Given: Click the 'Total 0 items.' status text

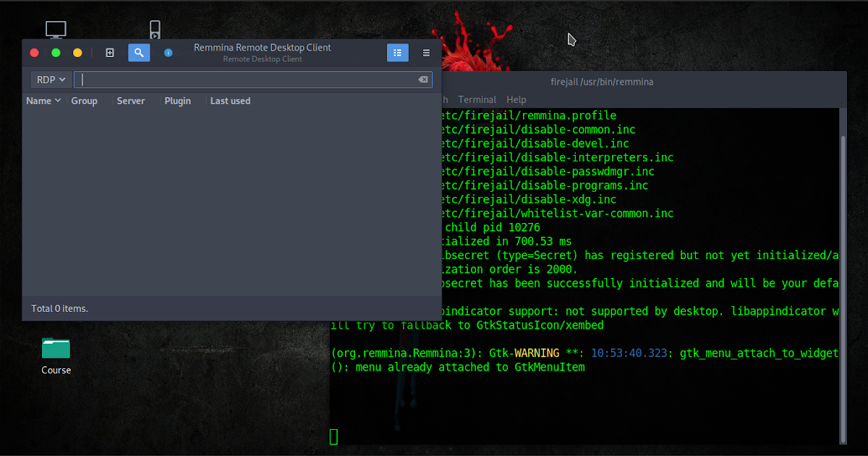Looking at the screenshot, I should (x=59, y=308).
